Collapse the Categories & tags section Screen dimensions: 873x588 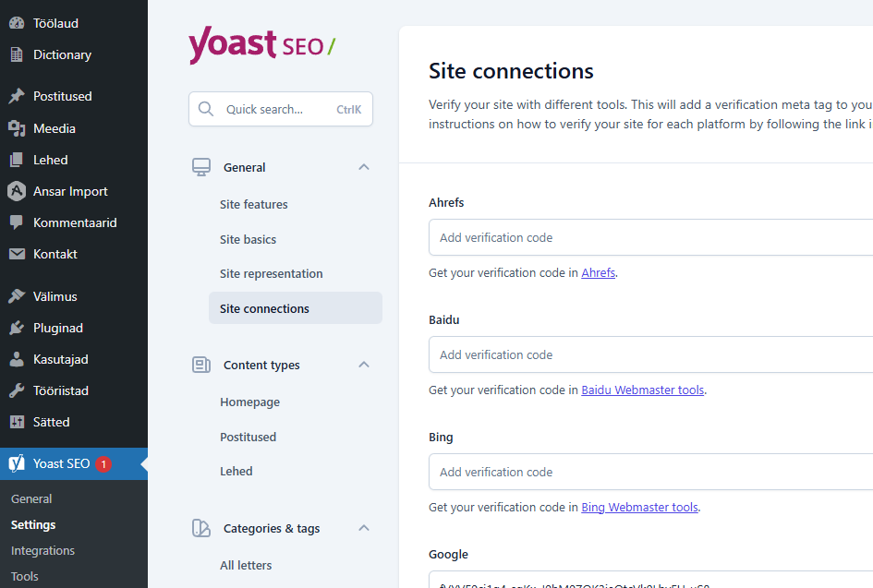(x=364, y=528)
